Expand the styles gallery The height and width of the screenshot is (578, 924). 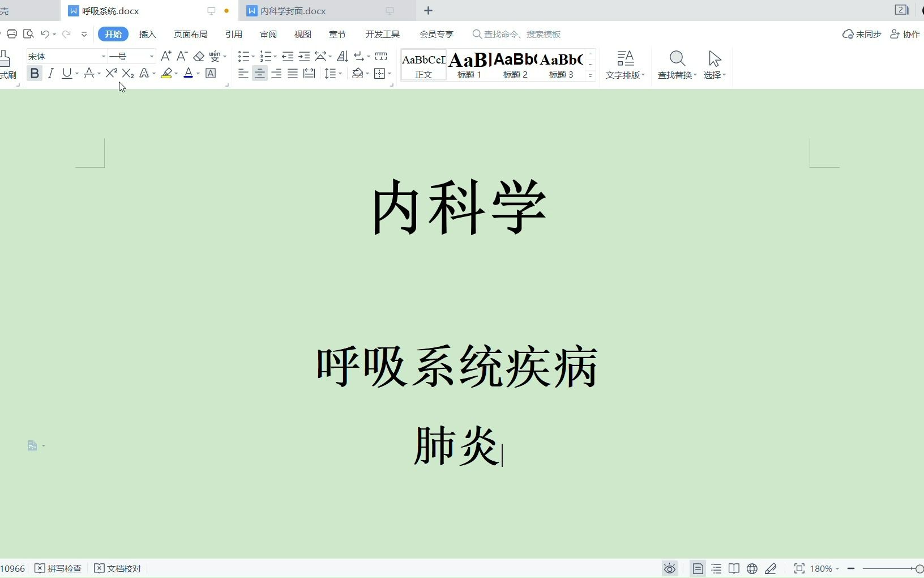[591, 75]
